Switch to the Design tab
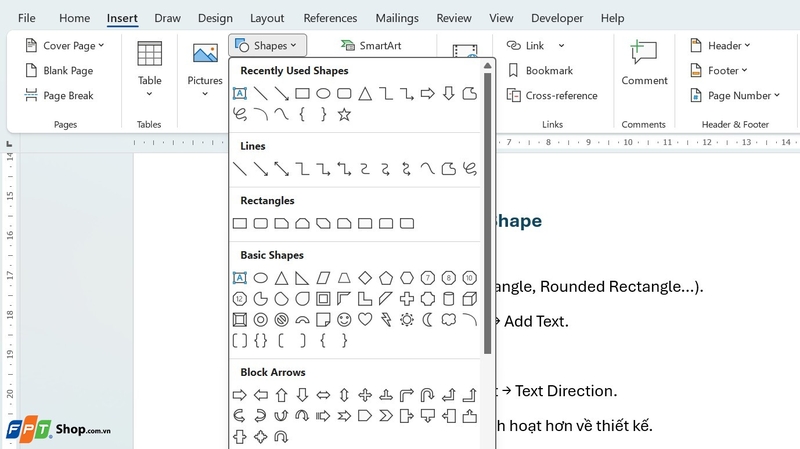 215,18
